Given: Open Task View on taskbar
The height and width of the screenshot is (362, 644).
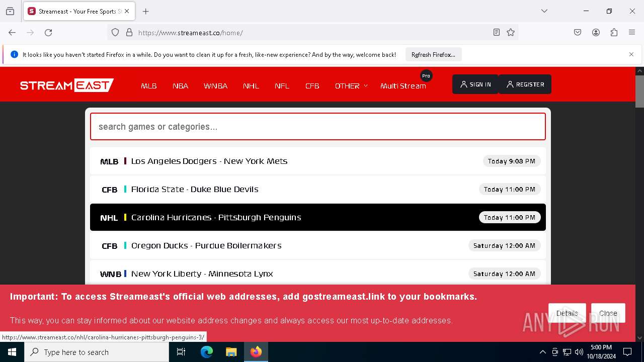Looking at the screenshot, I should (181, 352).
